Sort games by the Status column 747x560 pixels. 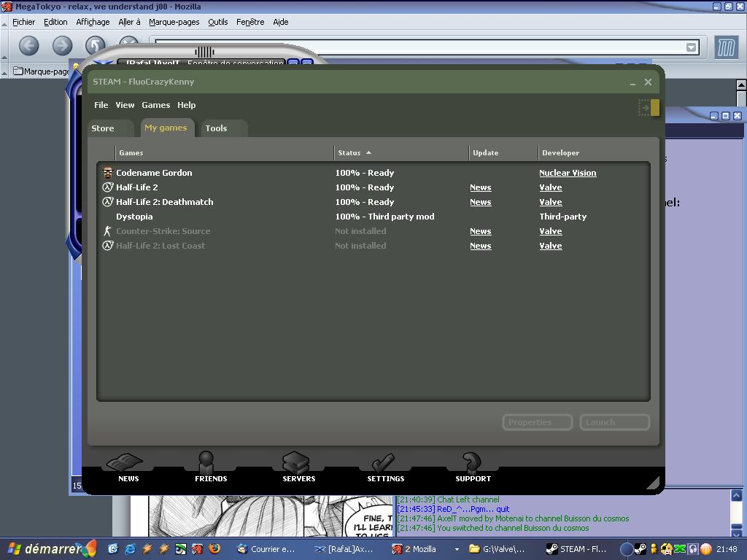[x=350, y=152]
